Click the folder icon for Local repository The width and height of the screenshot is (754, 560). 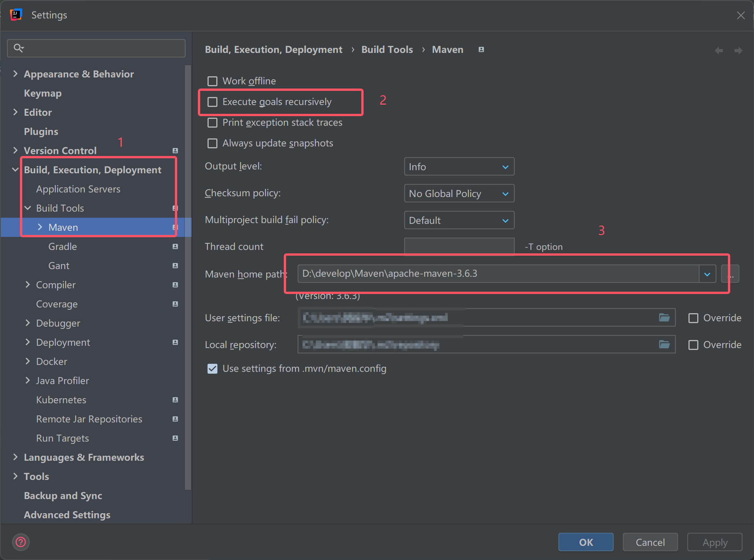pyautogui.click(x=664, y=344)
